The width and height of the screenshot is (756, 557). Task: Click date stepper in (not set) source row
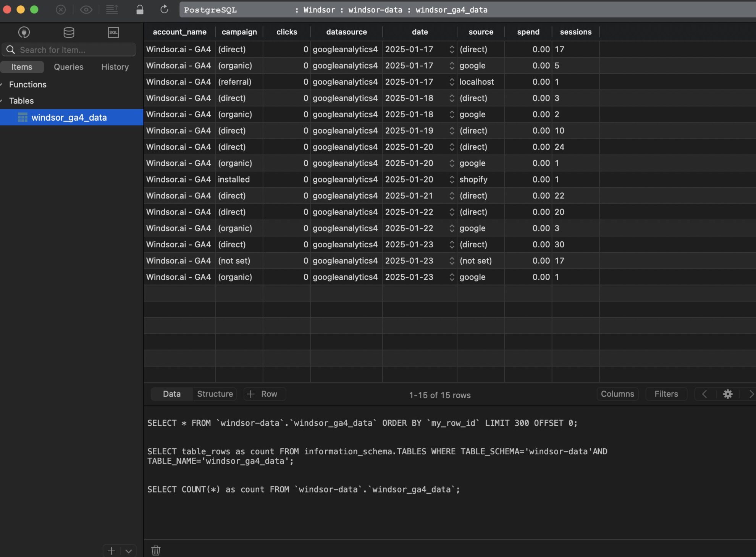point(452,261)
